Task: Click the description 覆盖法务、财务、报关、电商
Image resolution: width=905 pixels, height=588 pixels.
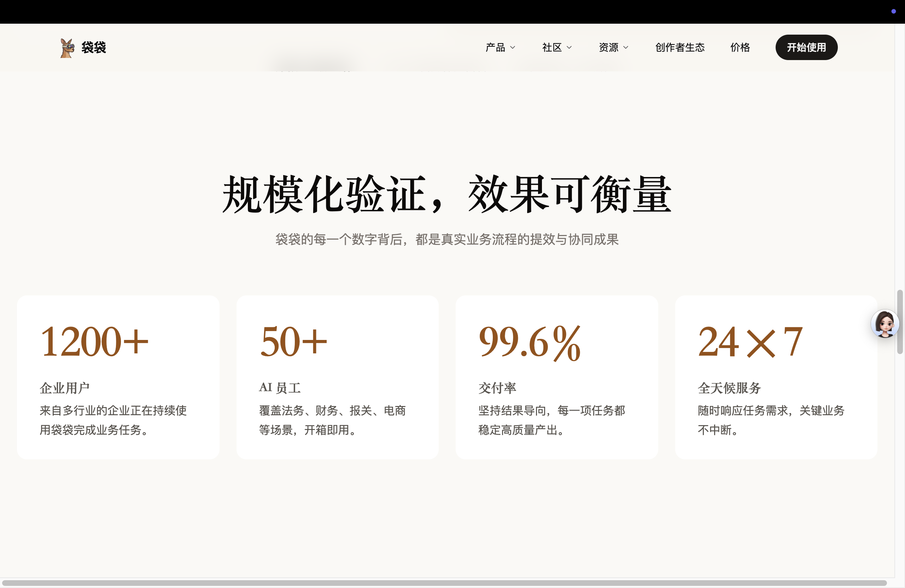Action: pyautogui.click(x=333, y=420)
